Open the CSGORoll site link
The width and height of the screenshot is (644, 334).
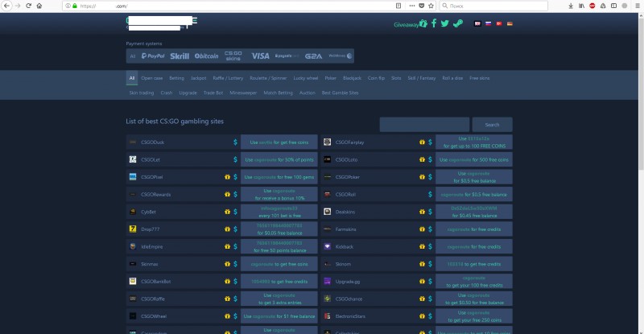(x=345, y=194)
